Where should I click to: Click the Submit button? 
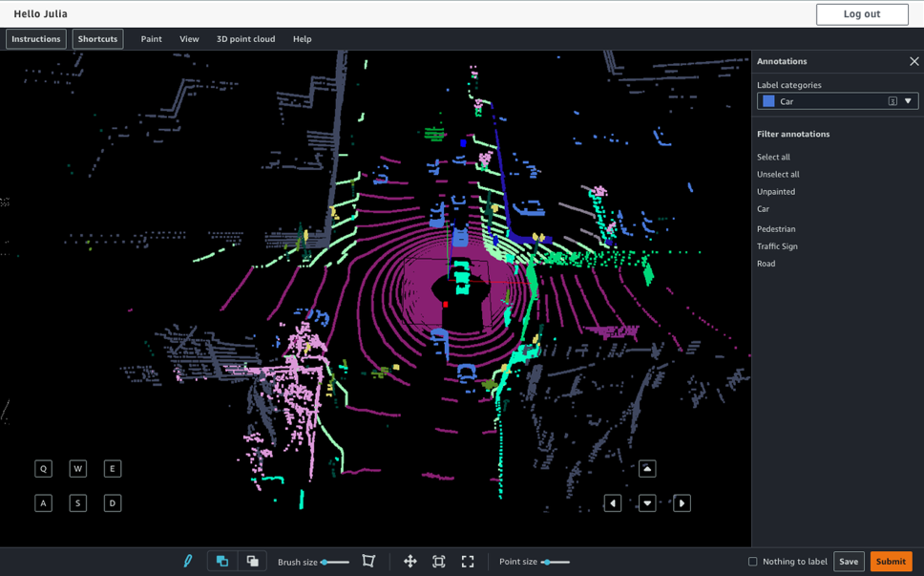[891, 562]
